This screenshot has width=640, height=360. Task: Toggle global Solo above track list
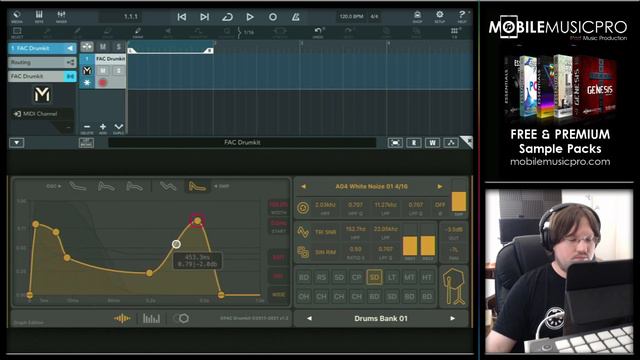pyautogui.click(x=118, y=47)
